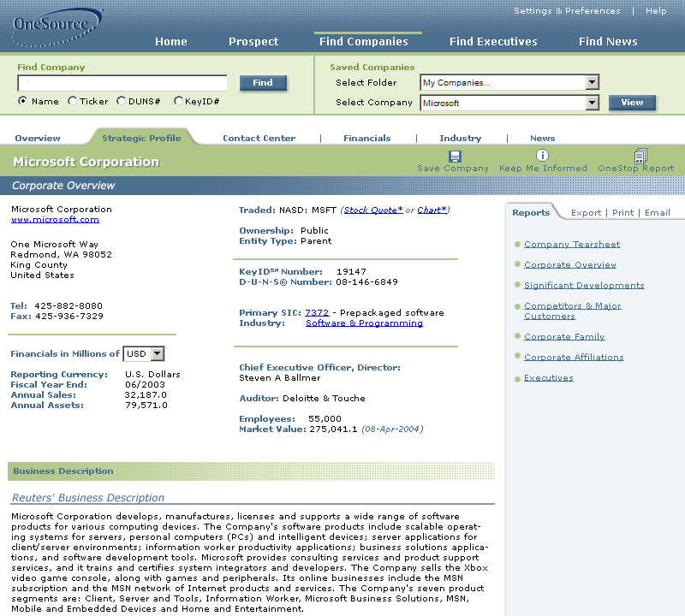Select the Ticker radio button
Image resolution: width=685 pixels, height=616 pixels.
(72, 101)
